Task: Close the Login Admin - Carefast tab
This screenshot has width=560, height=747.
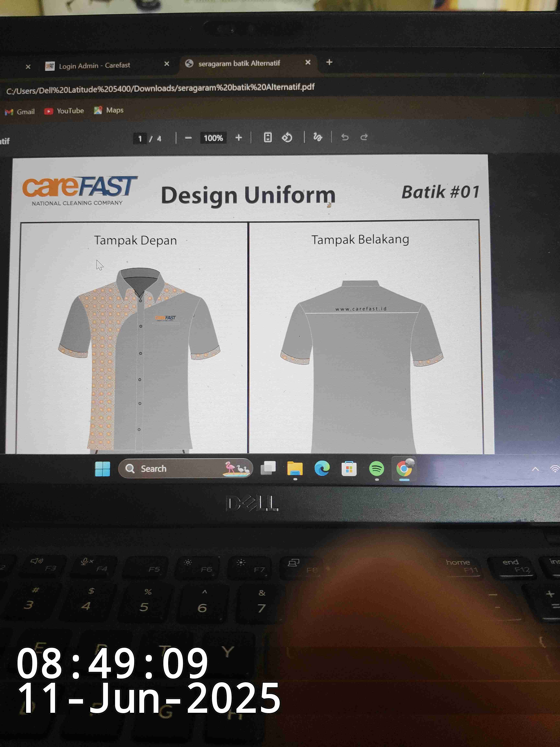Action: click(166, 64)
